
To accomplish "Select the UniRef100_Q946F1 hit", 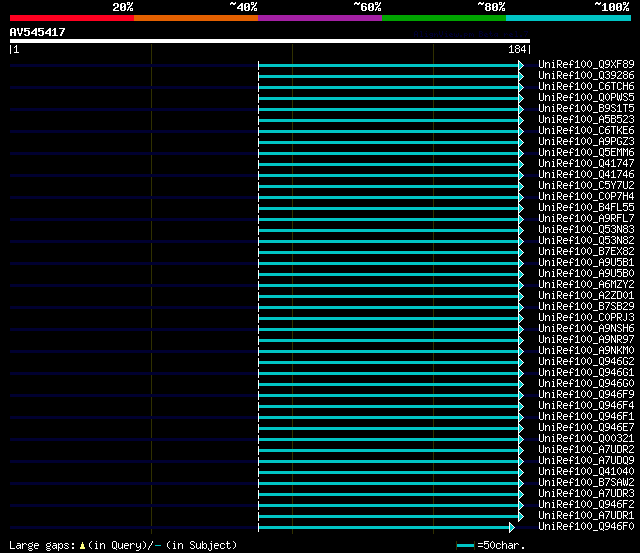I will (x=586, y=417).
